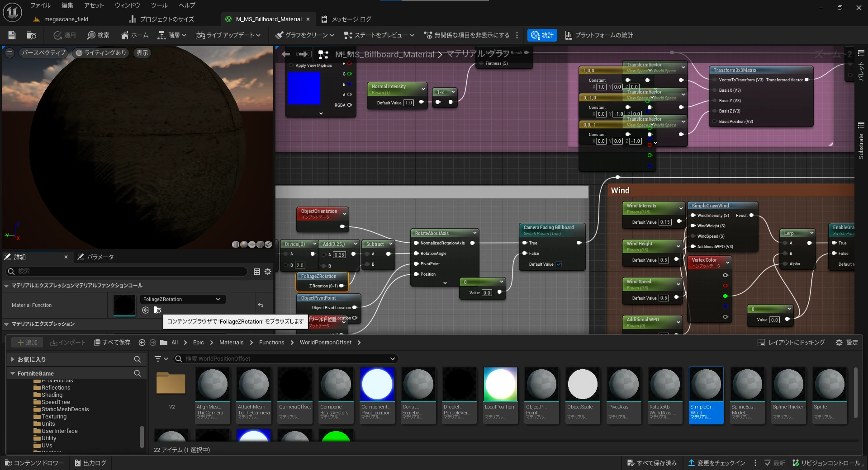Expand the お気に入り section
The image size is (868, 470).
point(12,359)
